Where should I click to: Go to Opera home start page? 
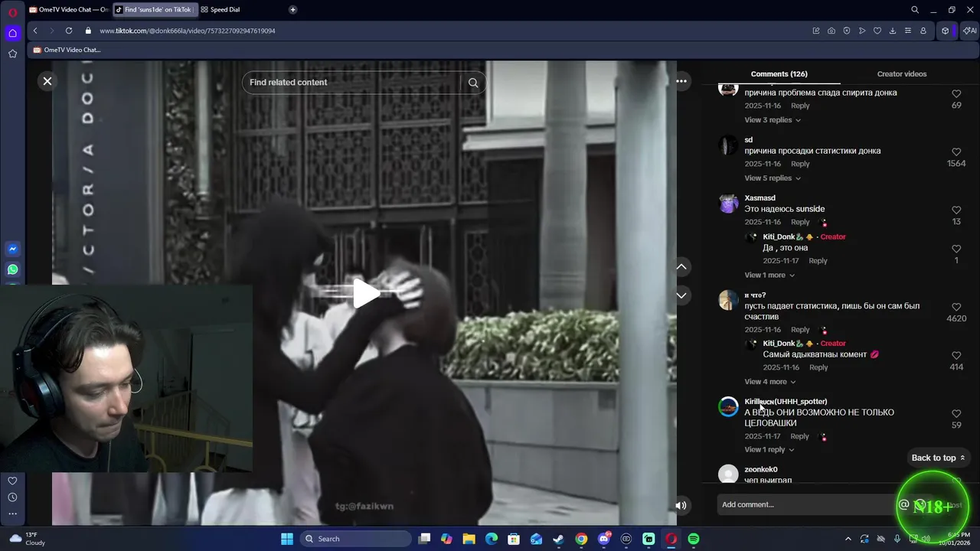(x=12, y=33)
